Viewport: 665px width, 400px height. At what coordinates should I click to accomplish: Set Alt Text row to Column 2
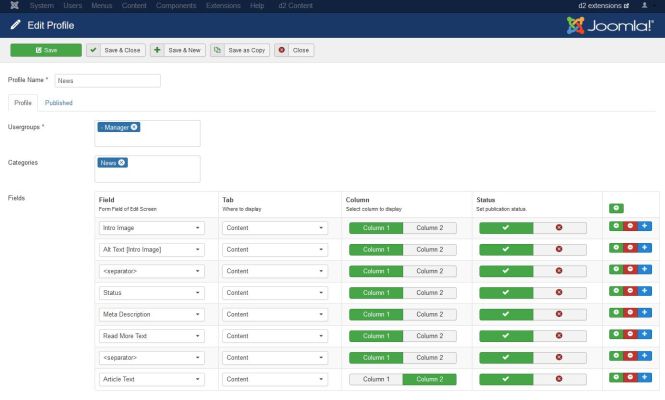[x=430, y=249]
